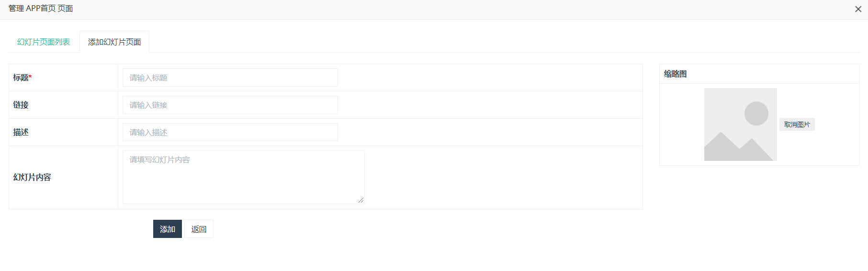Go back using the 返回 button
This screenshot has height=271, width=868.
(x=199, y=229)
